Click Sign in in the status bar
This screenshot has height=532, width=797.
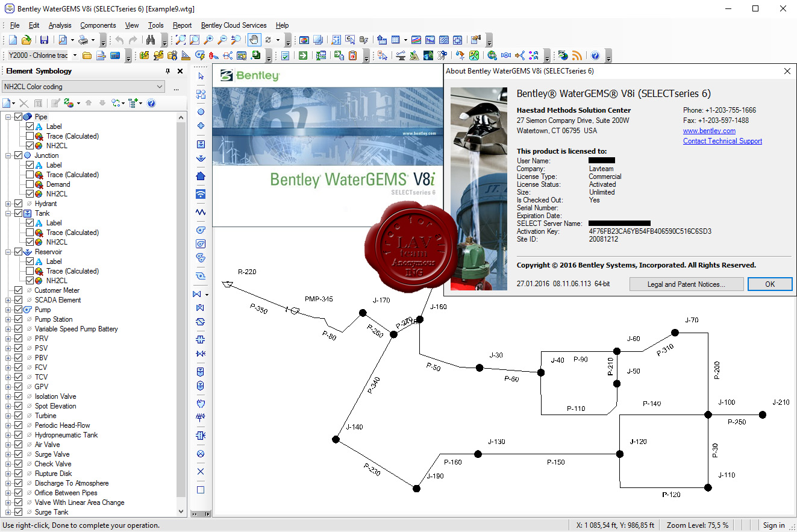(774, 525)
